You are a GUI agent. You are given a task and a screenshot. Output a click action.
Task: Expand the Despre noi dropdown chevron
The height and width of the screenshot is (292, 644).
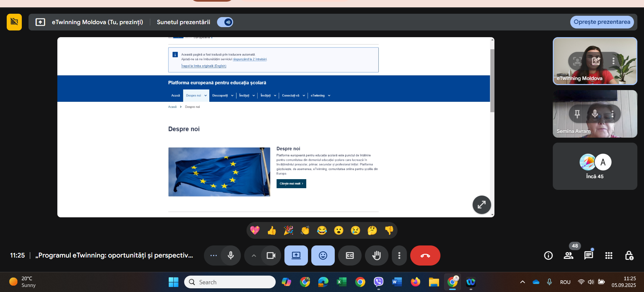tap(206, 95)
